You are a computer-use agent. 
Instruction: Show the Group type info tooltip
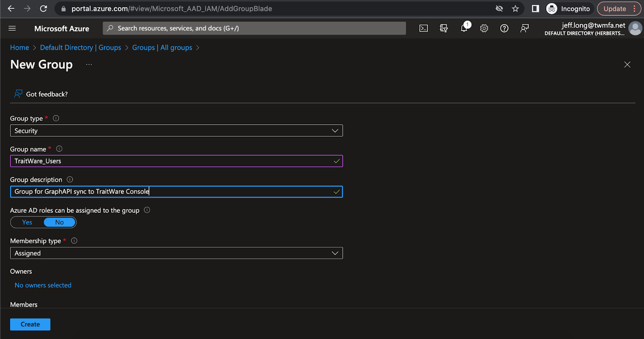pyautogui.click(x=56, y=118)
